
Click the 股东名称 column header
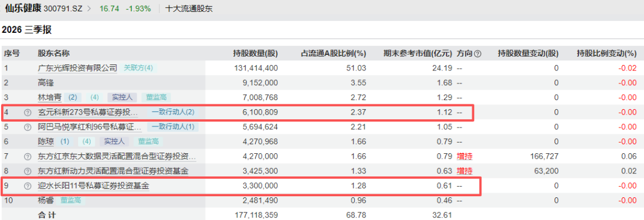pos(54,53)
